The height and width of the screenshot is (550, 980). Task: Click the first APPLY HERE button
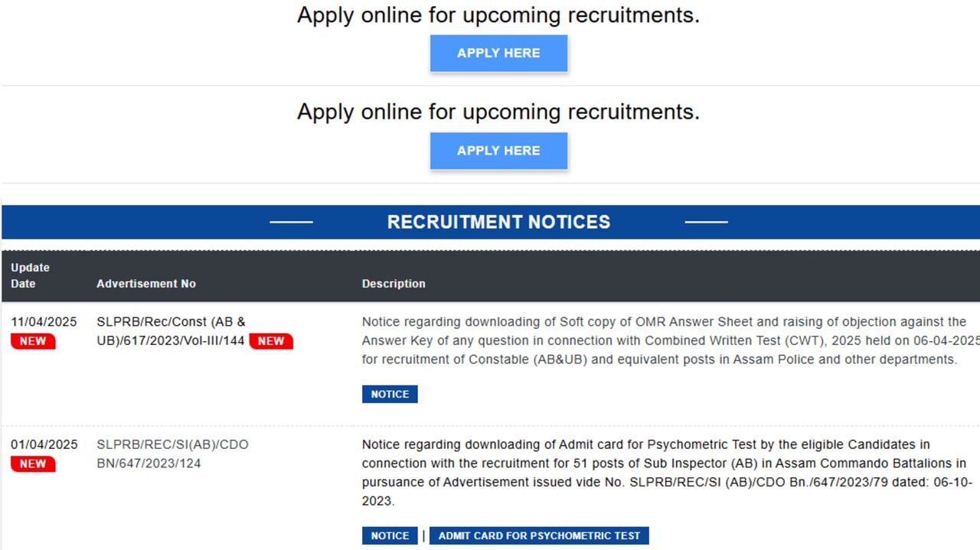498,54
